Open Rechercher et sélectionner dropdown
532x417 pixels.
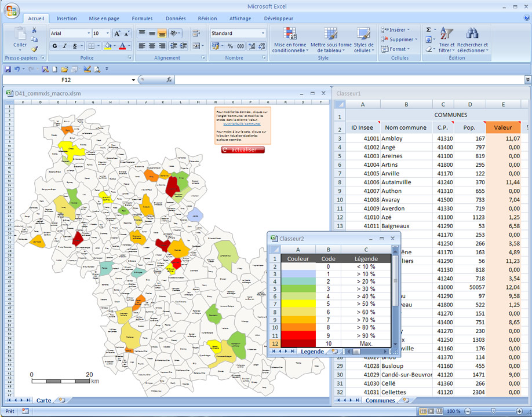473,40
